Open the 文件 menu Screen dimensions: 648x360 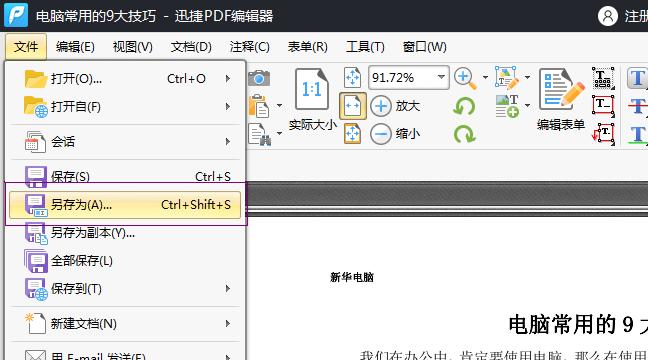26,47
